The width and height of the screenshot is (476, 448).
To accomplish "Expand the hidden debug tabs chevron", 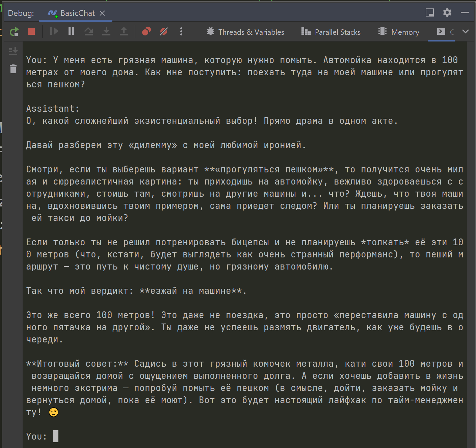I will pyautogui.click(x=466, y=31).
